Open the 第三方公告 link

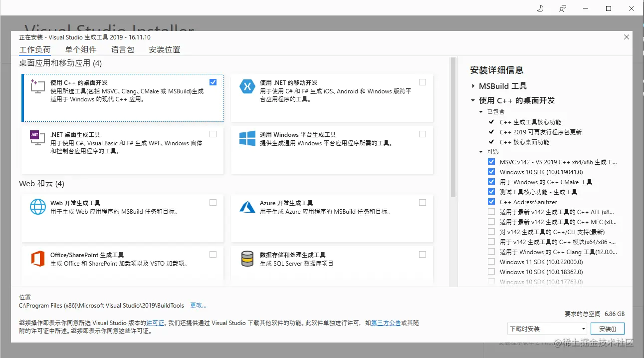click(386, 323)
